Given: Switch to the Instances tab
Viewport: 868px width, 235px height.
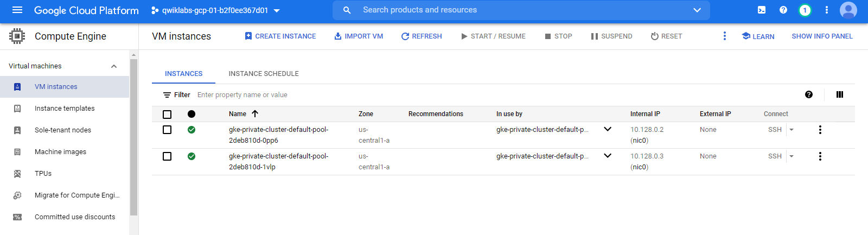Looking at the screenshot, I should coord(183,74).
